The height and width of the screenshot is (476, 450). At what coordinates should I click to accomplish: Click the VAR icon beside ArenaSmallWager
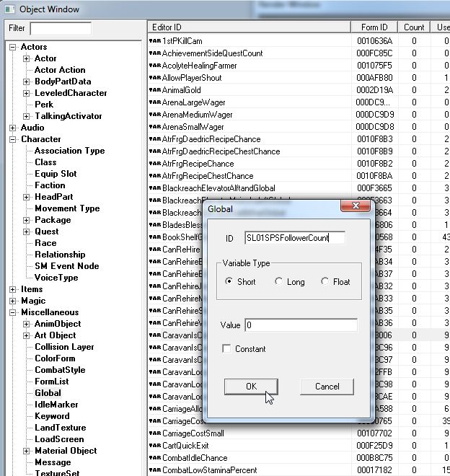click(x=155, y=127)
